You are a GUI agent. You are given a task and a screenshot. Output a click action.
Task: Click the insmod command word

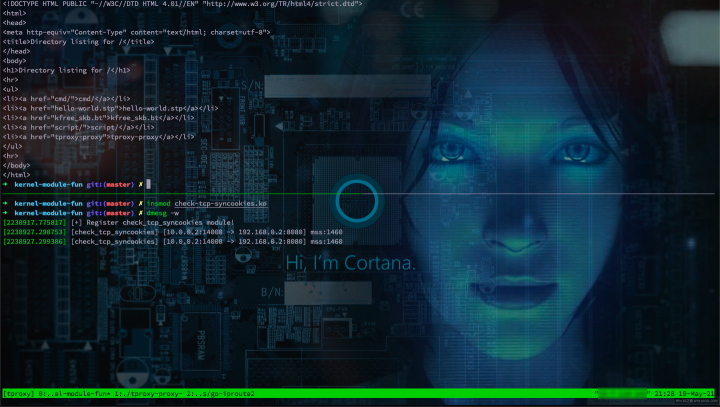tap(158, 204)
